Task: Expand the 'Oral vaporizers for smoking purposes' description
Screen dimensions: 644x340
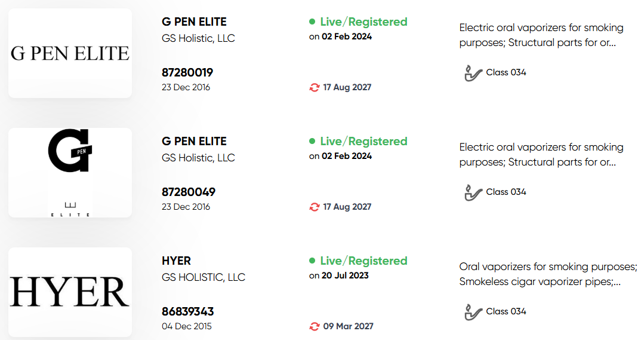Action: click(x=548, y=274)
